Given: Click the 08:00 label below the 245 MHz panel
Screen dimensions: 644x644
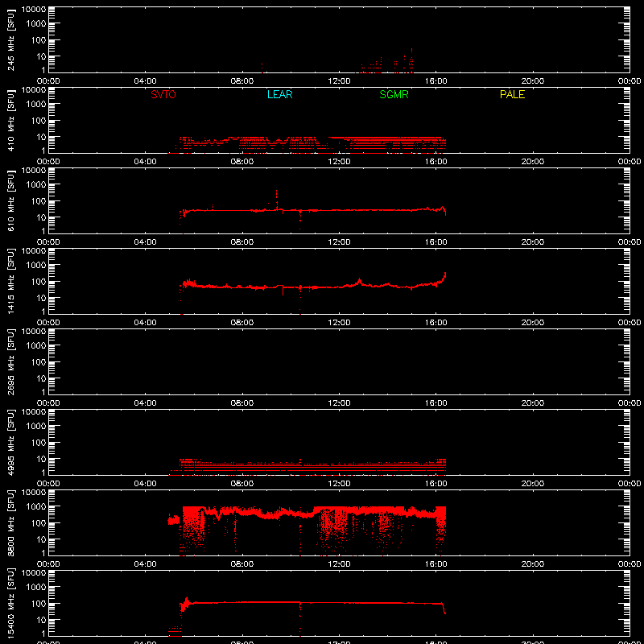Looking at the screenshot, I should pyautogui.click(x=242, y=81).
